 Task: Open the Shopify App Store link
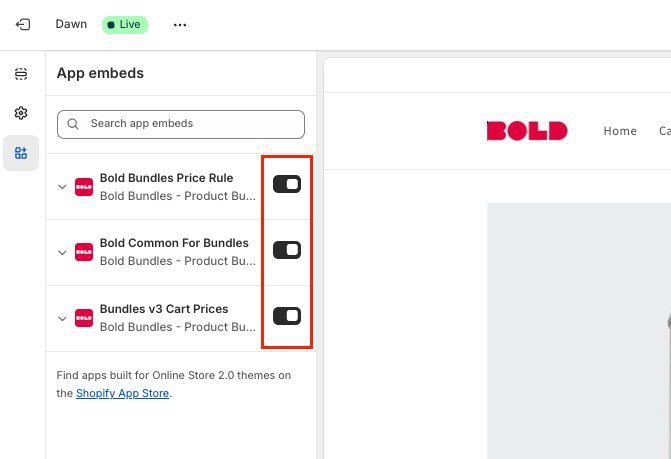click(x=122, y=393)
